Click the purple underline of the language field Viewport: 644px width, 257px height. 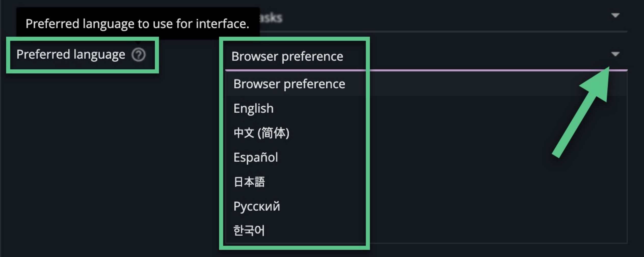[484, 70]
